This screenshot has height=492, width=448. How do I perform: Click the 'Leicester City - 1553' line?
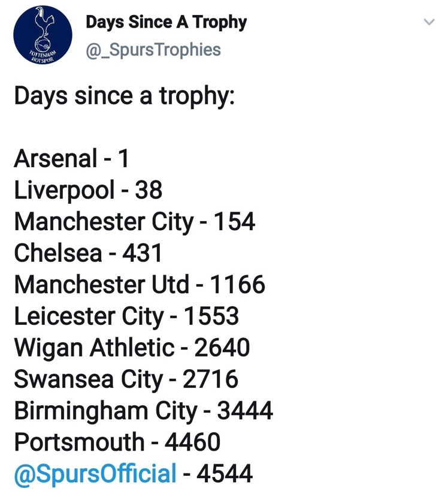click(x=126, y=316)
